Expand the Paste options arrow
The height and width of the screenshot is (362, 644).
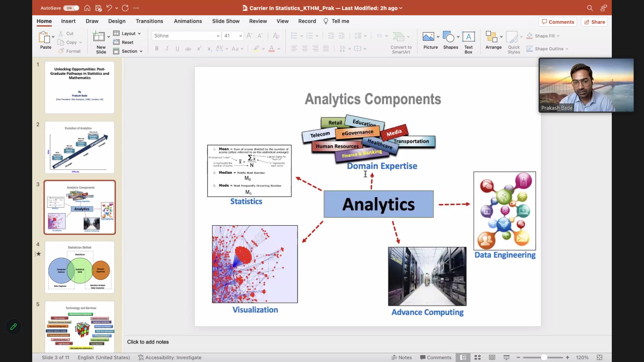(x=53, y=37)
